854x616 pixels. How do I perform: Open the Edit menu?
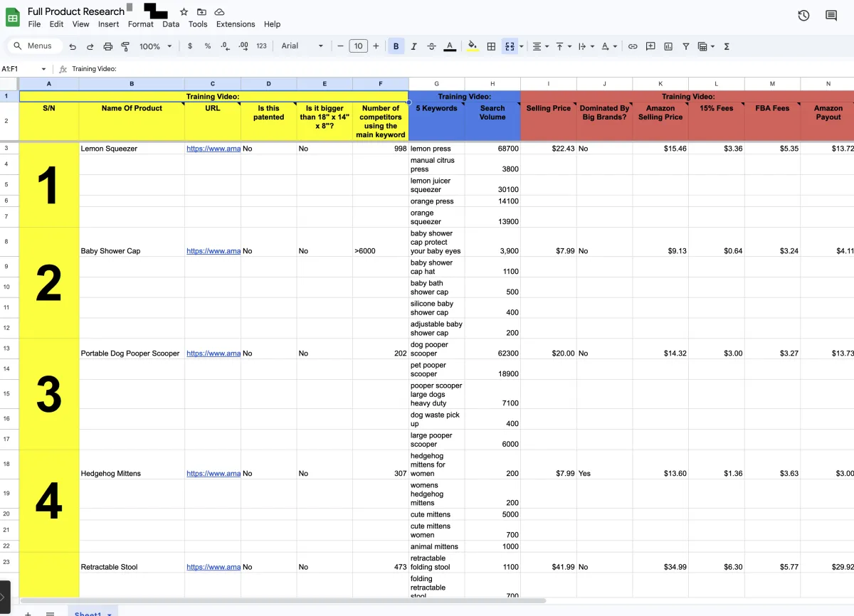[57, 24]
